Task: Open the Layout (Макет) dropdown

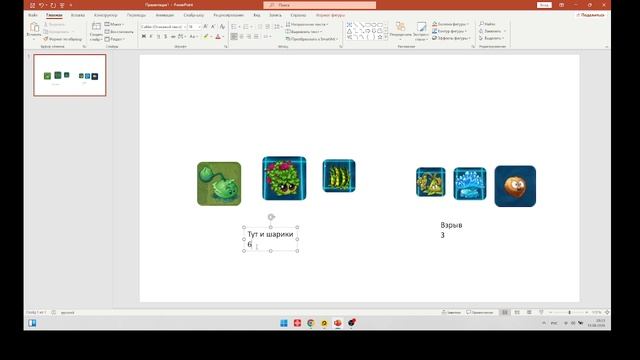Action: [x=114, y=24]
